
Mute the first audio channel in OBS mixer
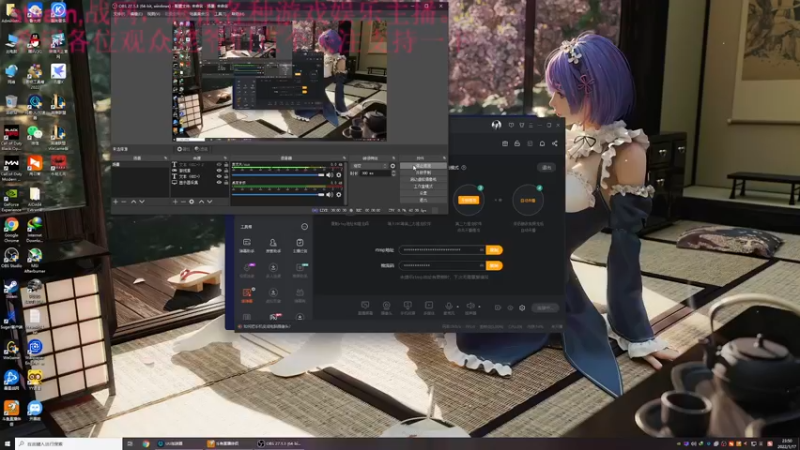330,175
